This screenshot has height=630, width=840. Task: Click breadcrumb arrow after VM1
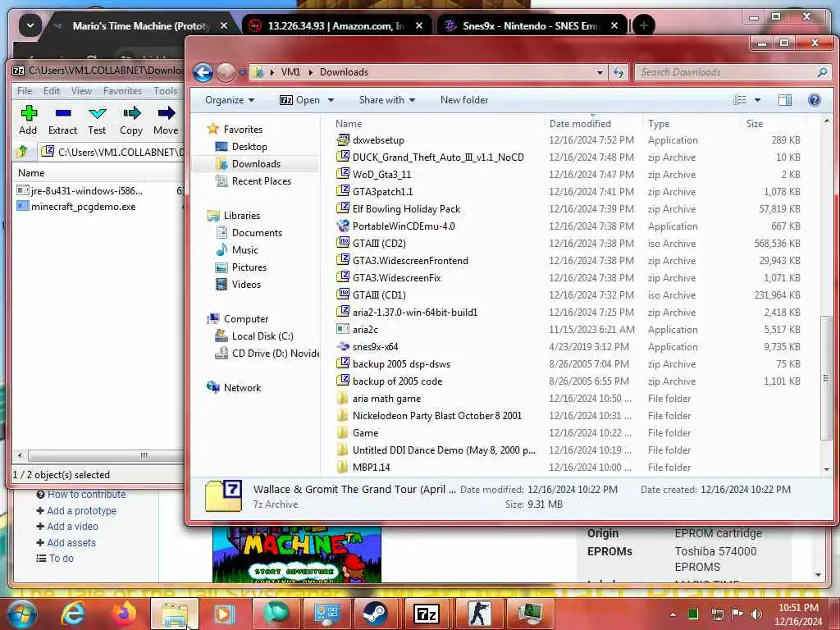(x=310, y=72)
